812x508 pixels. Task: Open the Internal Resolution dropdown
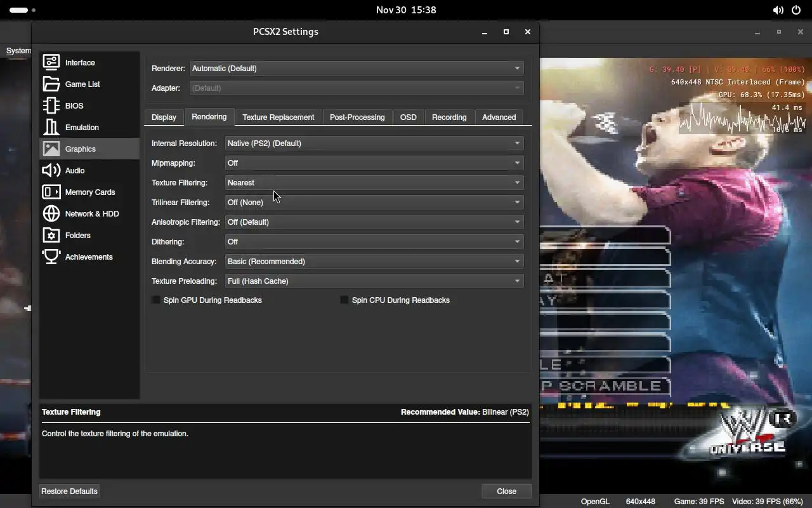click(374, 143)
